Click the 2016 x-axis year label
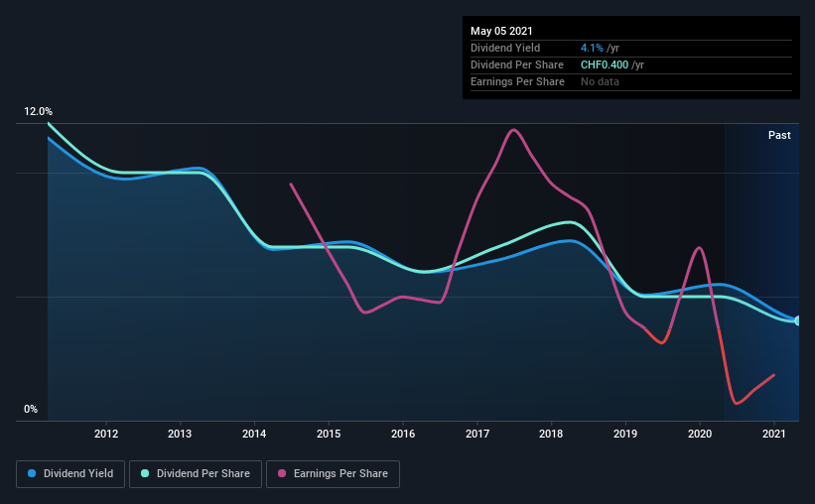Image resolution: width=815 pixels, height=504 pixels. (x=403, y=434)
